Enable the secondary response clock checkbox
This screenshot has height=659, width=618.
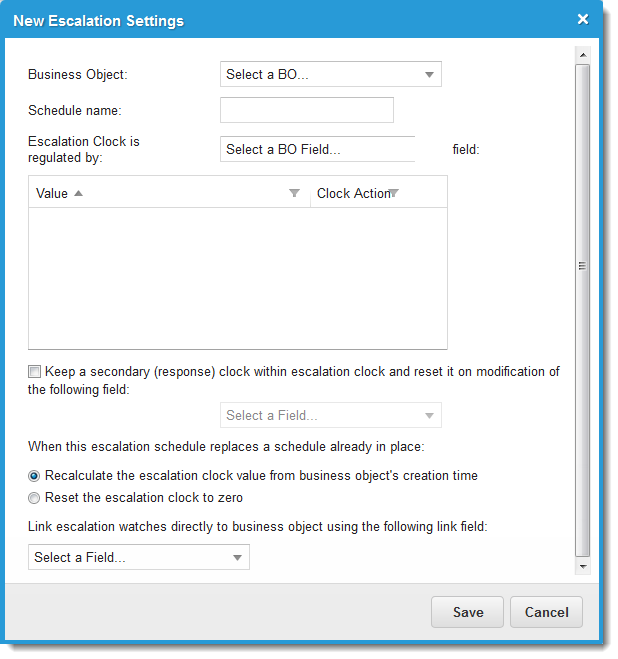pyautogui.click(x=35, y=372)
